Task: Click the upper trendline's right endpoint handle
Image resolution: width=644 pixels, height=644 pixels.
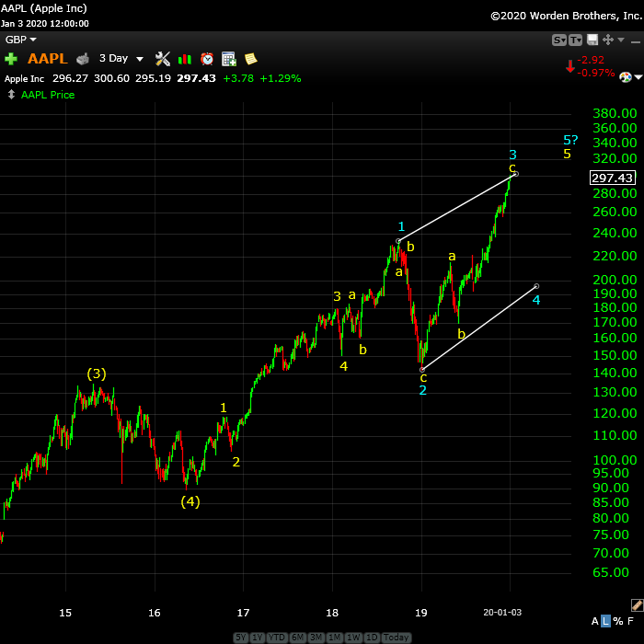Action: (x=516, y=174)
